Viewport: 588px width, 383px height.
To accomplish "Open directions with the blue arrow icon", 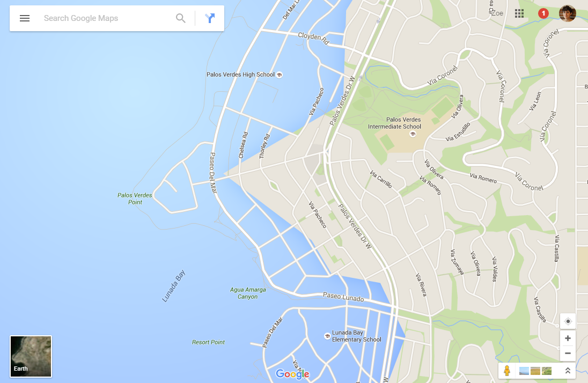I will [x=210, y=18].
